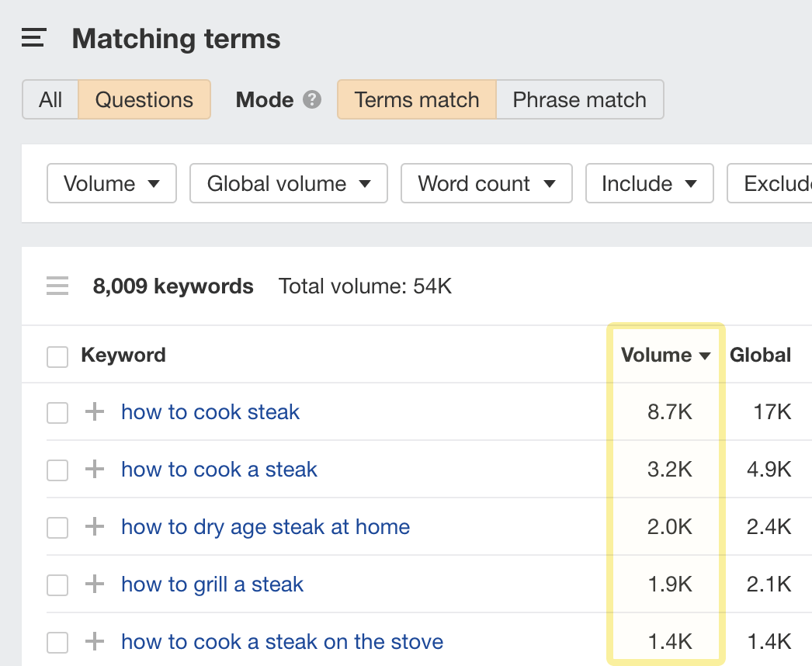The height and width of the screenshot is (666, 812).
Task: Open the Volume filter dropdown
Action: click(x=112, y=184)
